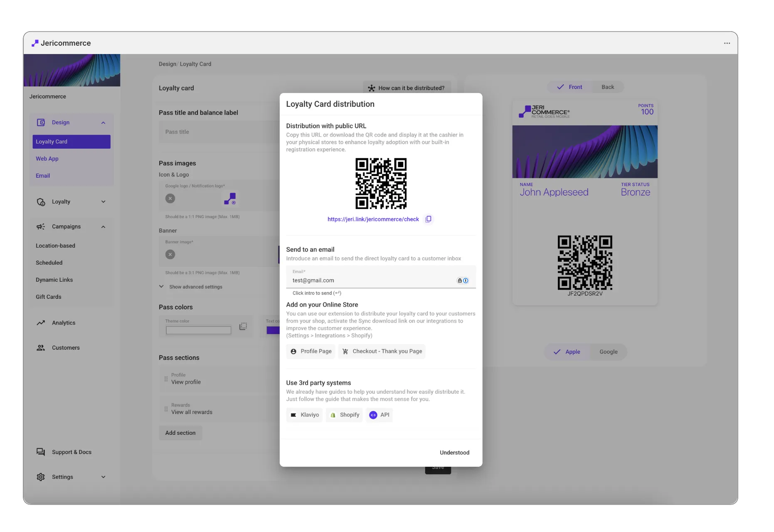Remove the banner image with X icon
Viewport: 774px width, 532px height.
[x=170, y=254]
